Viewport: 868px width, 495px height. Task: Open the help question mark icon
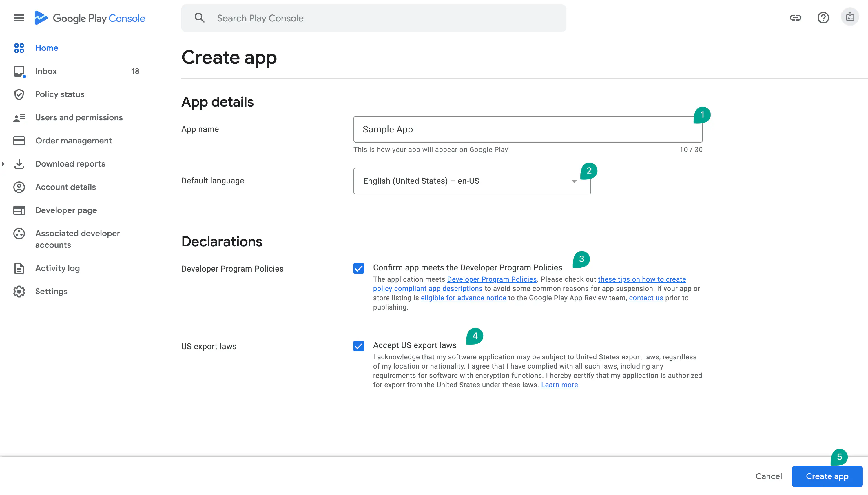tap(823, 18)
